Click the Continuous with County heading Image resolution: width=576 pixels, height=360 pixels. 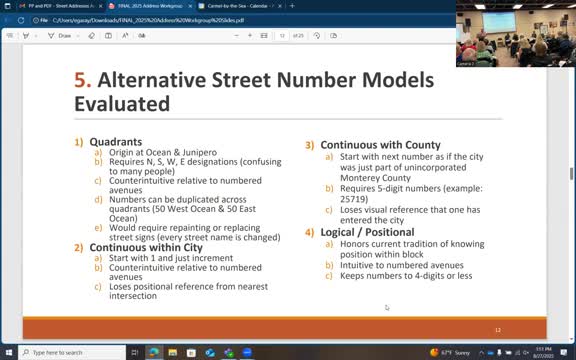click(380, 145)
